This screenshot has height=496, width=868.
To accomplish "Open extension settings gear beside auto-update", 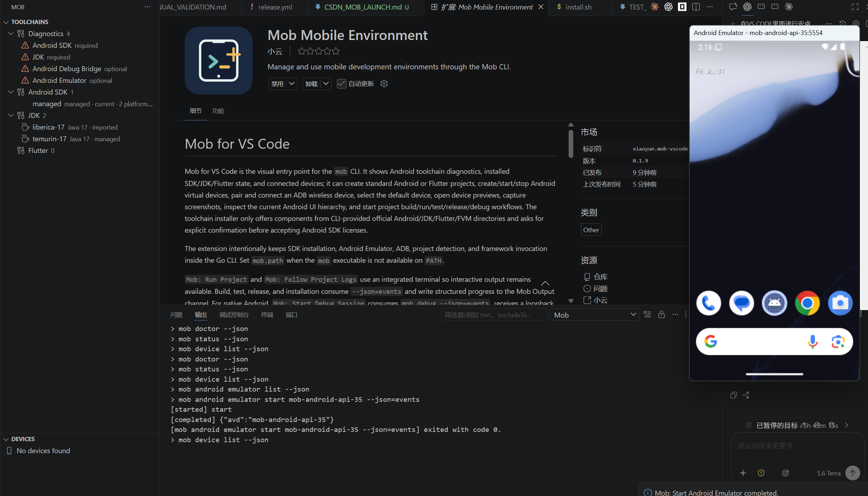I will [384, 84].
